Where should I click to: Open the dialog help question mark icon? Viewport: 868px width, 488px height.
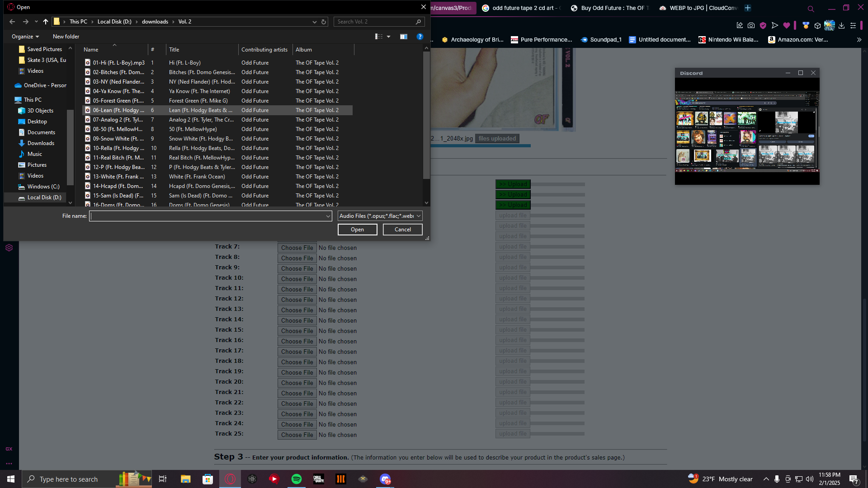420,37
